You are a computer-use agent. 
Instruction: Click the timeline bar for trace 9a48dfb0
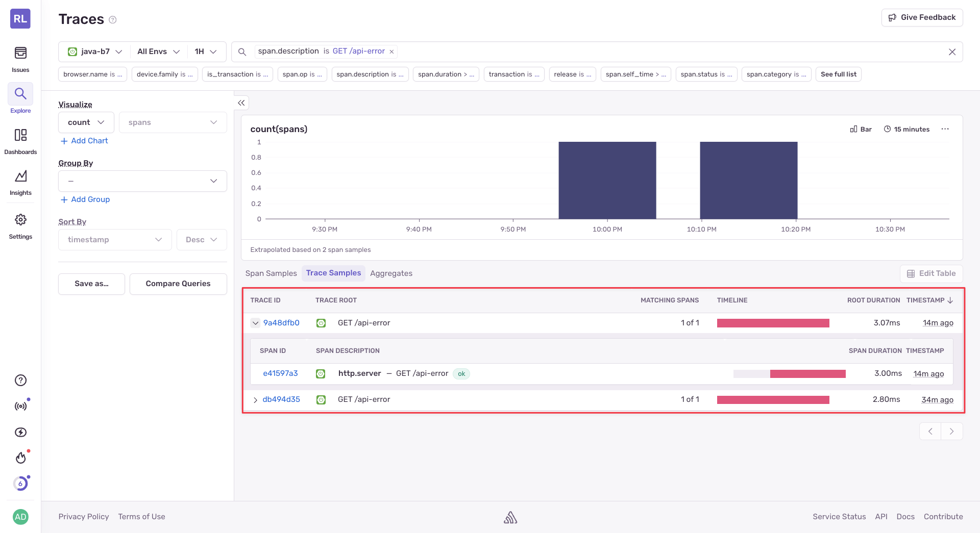[773, 323]
